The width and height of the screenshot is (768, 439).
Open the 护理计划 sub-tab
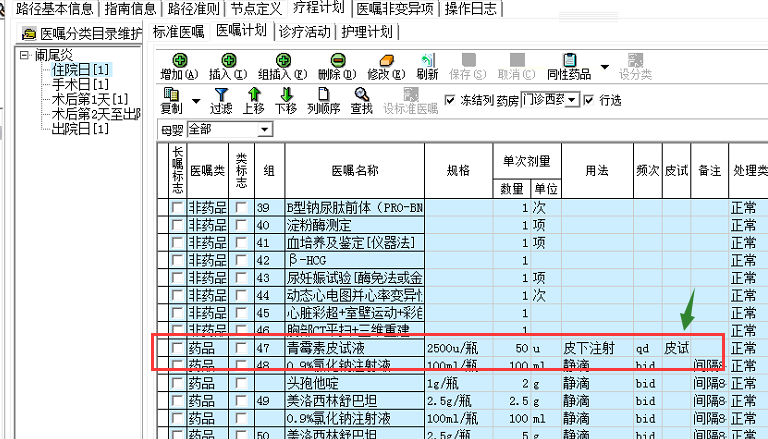click(367, 32)
